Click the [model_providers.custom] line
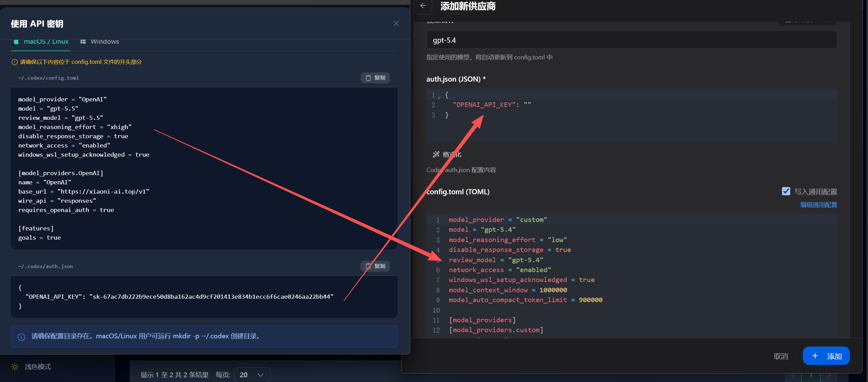This screenshot has height=382, width=868. (x=496, y=330)
